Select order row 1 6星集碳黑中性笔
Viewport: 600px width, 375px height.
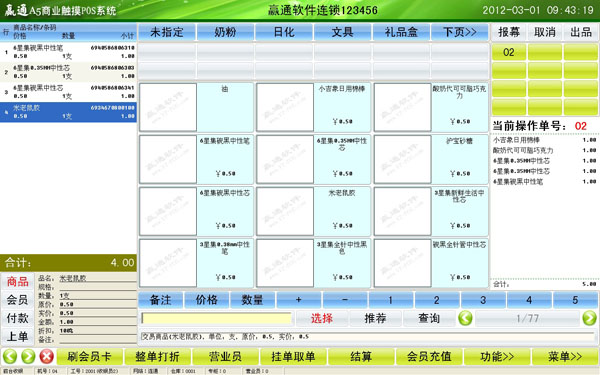tap(68, 52)
